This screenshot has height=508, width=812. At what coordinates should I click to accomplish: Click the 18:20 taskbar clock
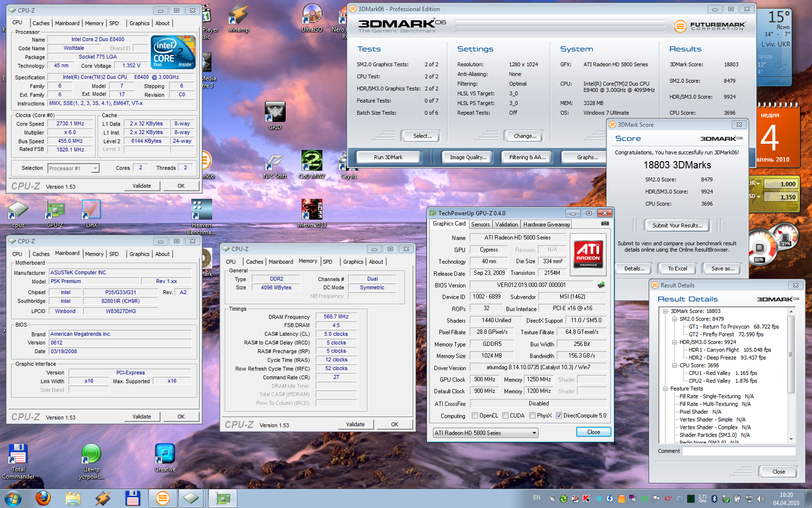pos(786,499)
